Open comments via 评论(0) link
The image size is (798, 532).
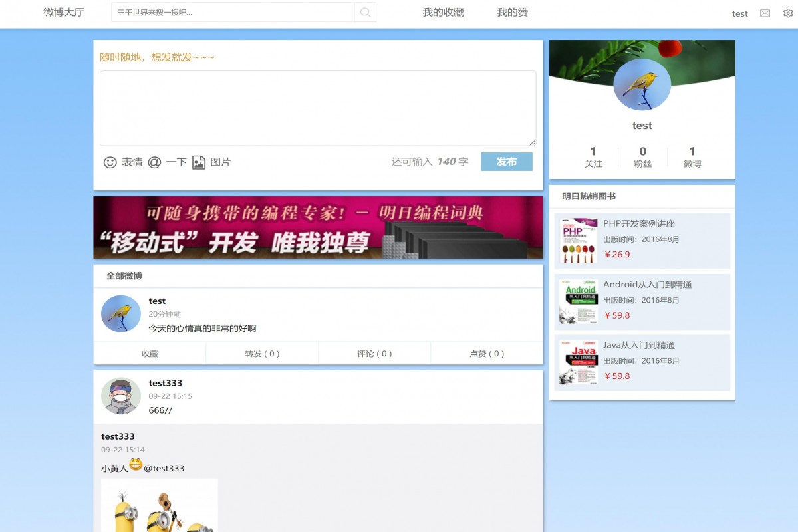point(374,353)
